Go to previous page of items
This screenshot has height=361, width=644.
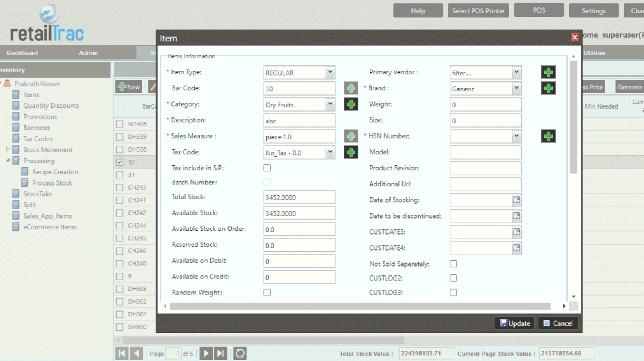point(136,354)
